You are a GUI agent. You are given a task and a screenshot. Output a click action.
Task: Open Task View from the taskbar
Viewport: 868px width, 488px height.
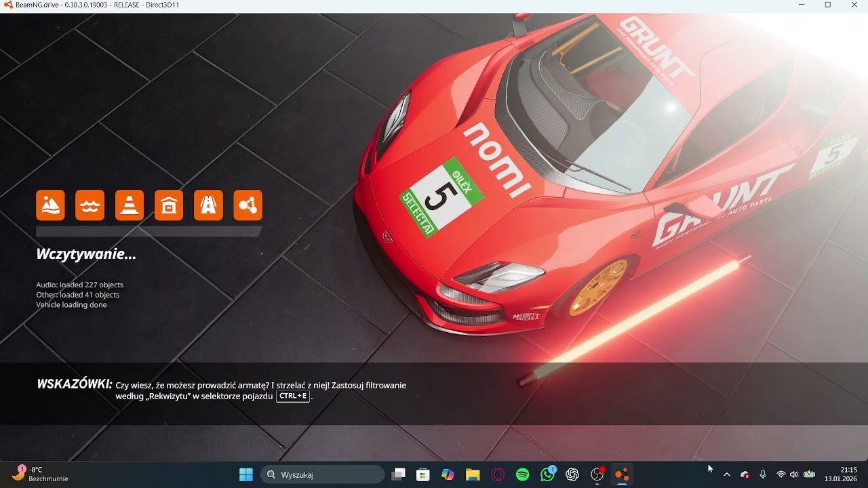399,474
